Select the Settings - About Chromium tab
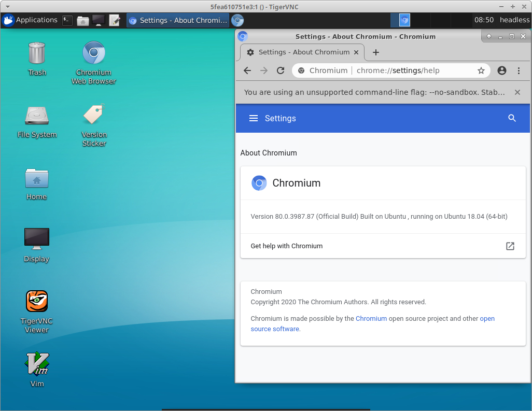This screenshot has width=532, height=411. (x=302, y=52)
